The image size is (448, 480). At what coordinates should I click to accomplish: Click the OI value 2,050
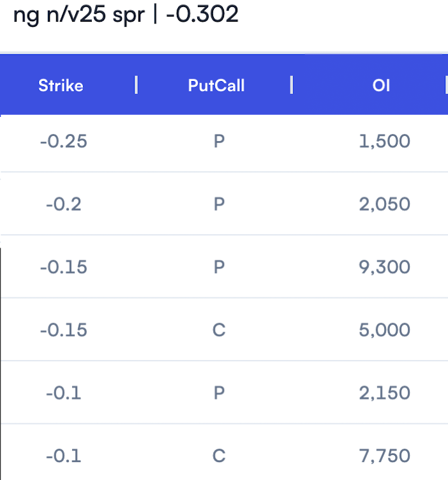click(x=384, y=205)
